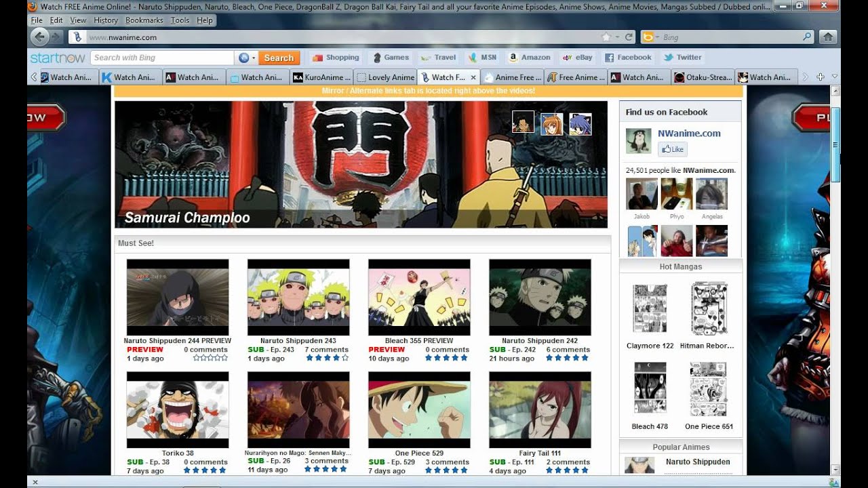Open Naruto Shippuden 243 video thumbnail
The image size is (868, 488).
click(298, 298)
